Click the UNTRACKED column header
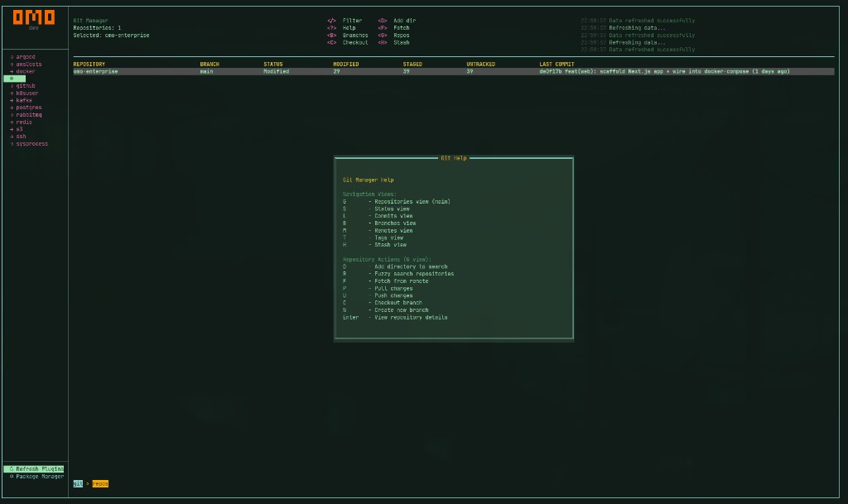848x504 pixels. click(481, 65)
